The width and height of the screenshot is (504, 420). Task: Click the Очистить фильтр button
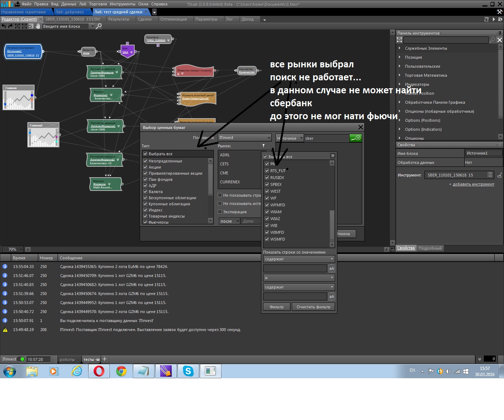pos(313,307)
